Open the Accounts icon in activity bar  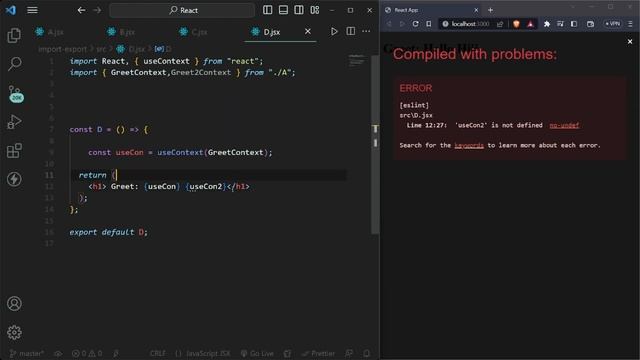pyautogui.click(x=14, y=304)
